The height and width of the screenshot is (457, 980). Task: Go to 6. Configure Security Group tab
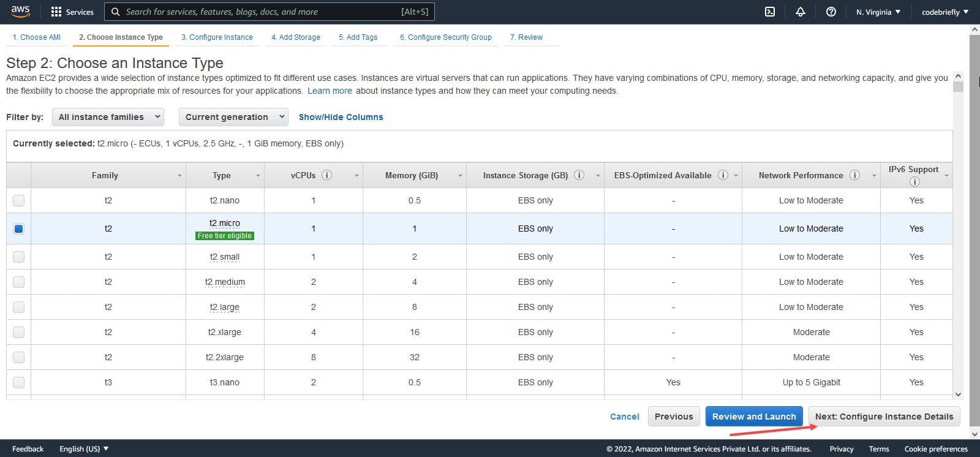click(446, 37)
